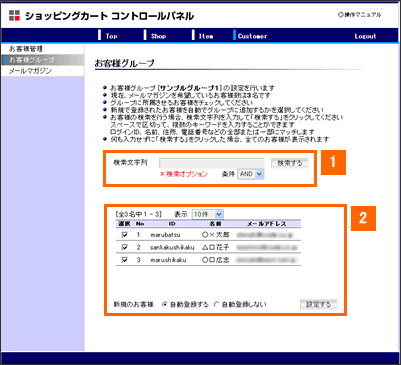Click the name △□花子
The height and width of the screenshot is (365, 401).
point(216,247)
